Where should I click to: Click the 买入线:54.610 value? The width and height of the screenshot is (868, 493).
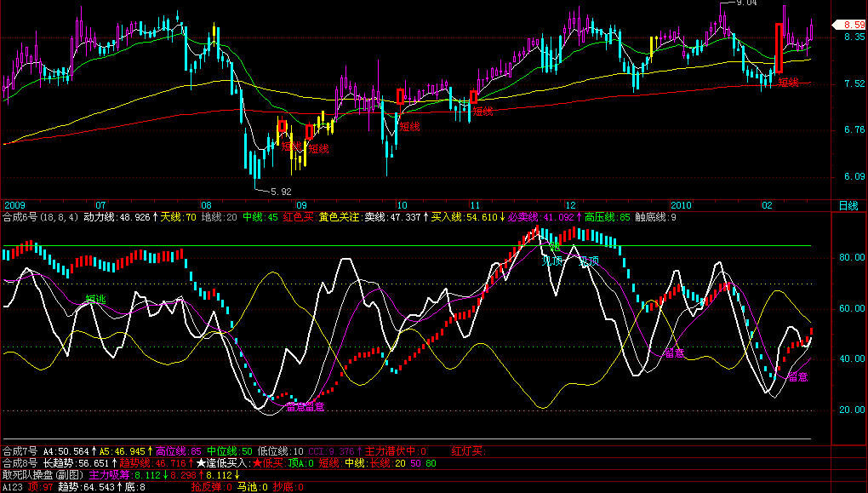click(x=465, y=217)
